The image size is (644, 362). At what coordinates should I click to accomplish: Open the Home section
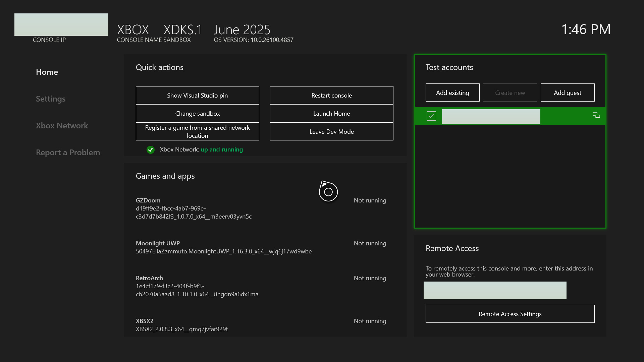pos(47,72)
